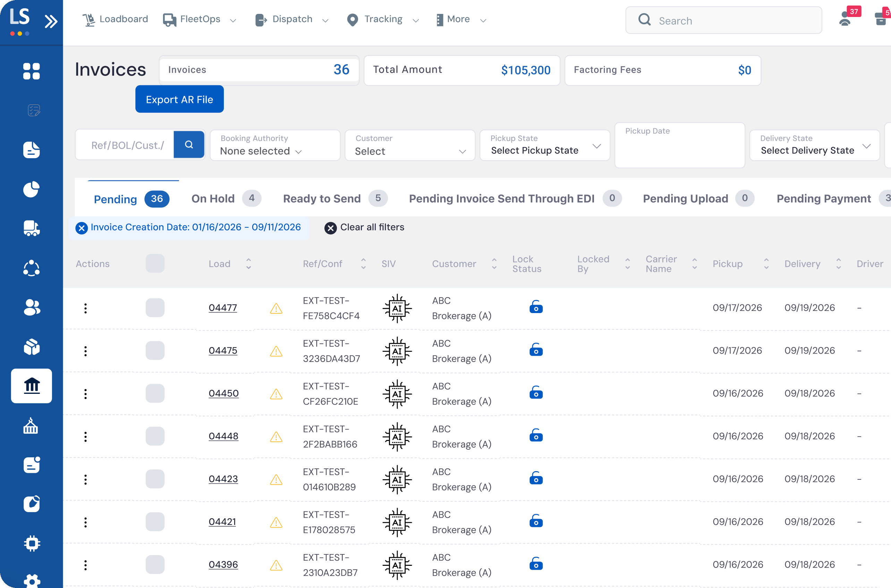Check the row checkbox for load 04450
Image resolution: width=891 pixels, height=588 pixels.
click(155, 393)
